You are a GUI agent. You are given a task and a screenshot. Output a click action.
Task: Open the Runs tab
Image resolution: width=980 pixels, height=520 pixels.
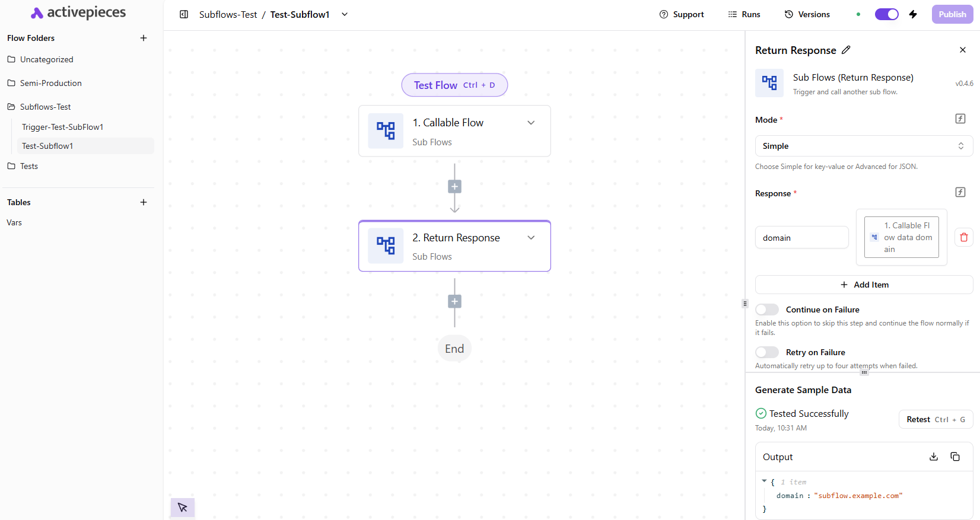[x=744, y=14]
